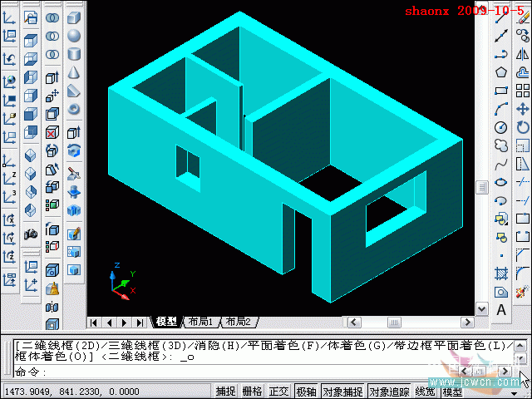Select the Explode tool

[523, 292]
